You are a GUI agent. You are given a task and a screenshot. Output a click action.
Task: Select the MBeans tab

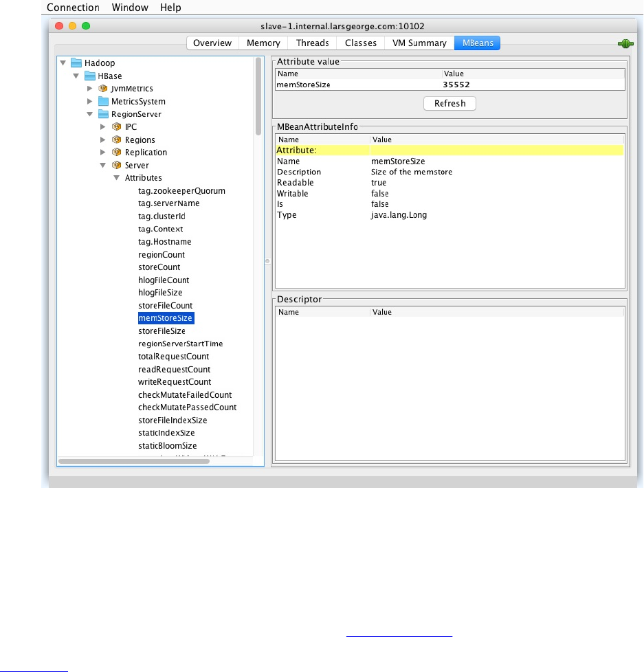click(x=477, y=43)
